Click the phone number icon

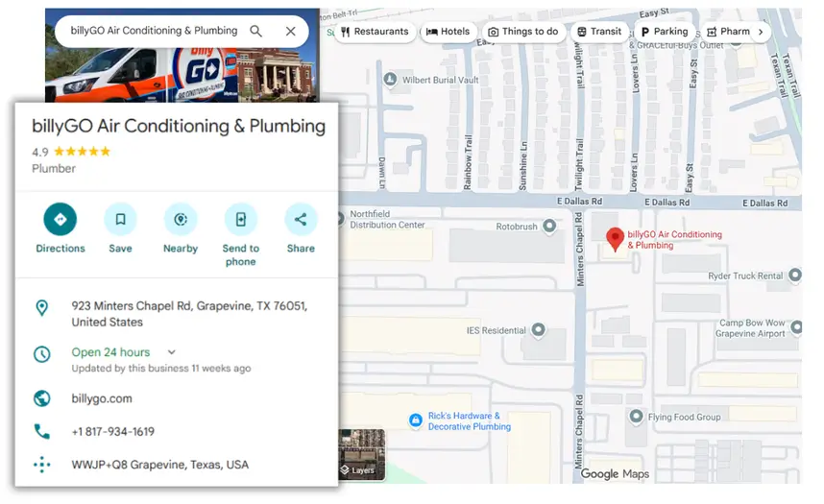pyautogui.click(x=42, y=431)
